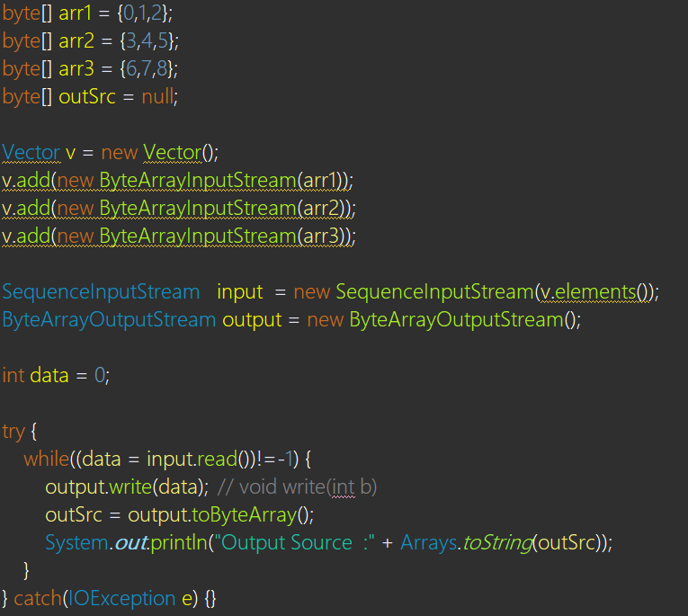Click the Arrays class name
This screenshot has width=688, height=616.
428,543
